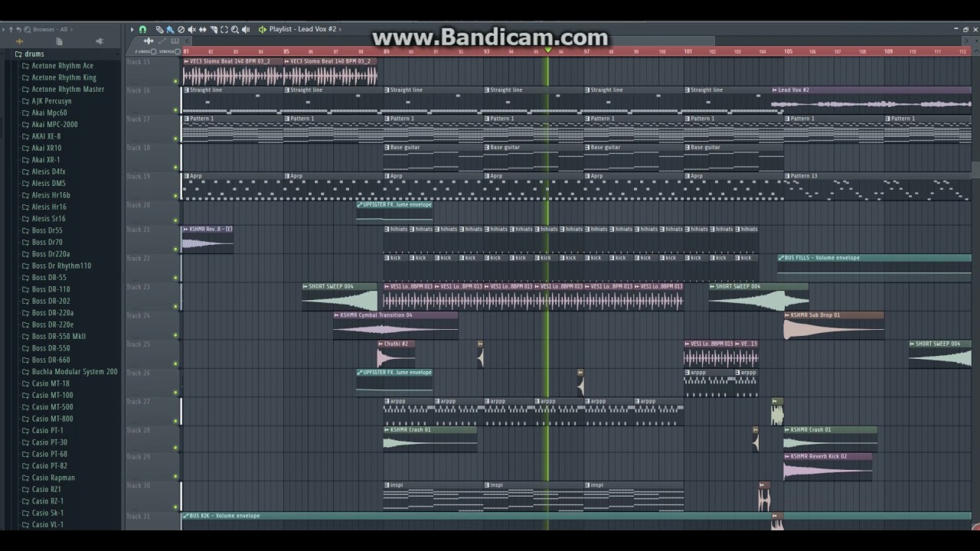Click the green playhead marker on ruler

pyautogui.click(x=547, y=51)
